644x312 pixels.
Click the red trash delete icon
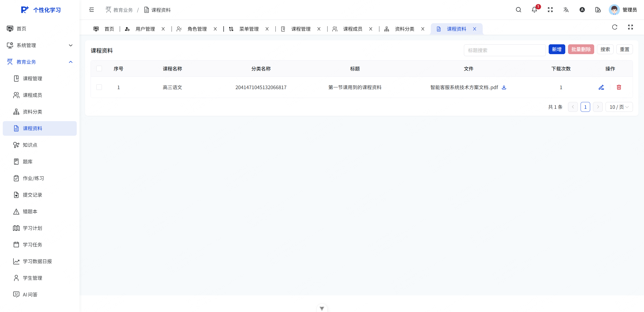point(619,87)
